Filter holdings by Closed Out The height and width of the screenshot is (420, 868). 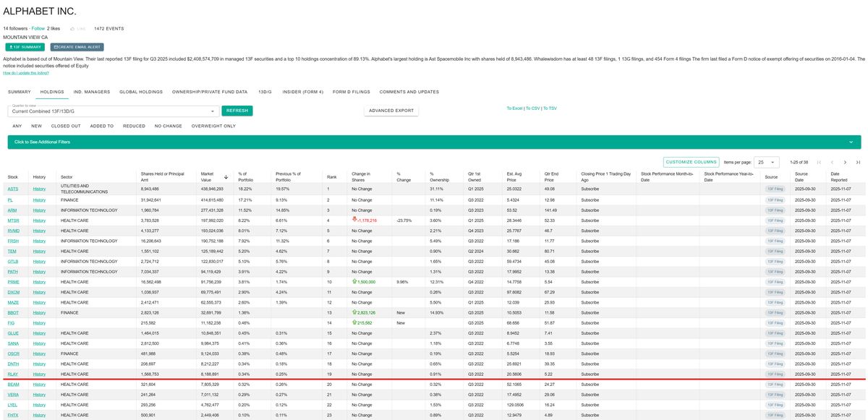66,126
